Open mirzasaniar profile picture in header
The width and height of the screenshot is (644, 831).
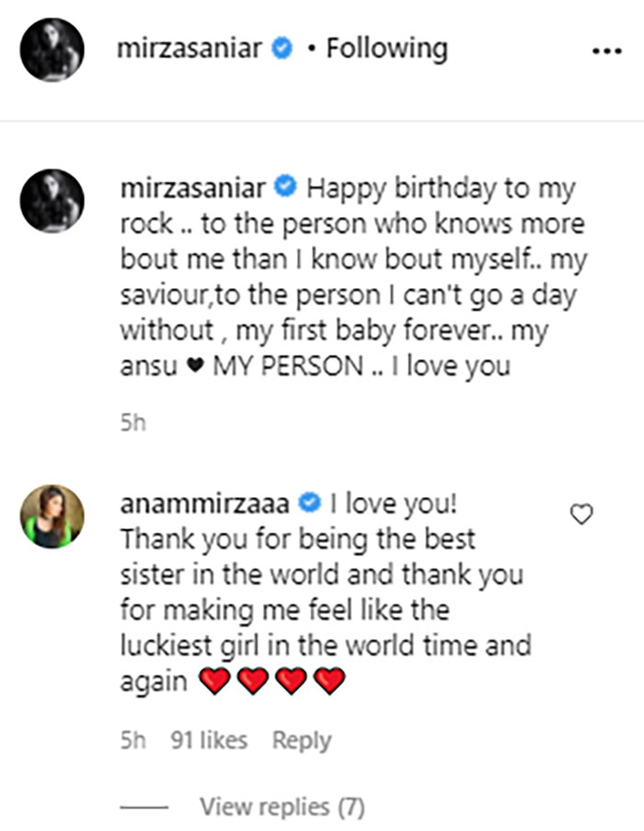pos(52,49)
